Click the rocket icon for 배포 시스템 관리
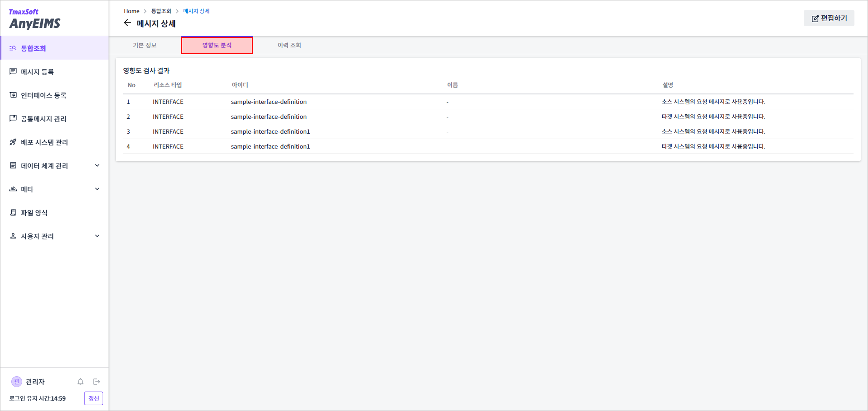 point(13,142)
